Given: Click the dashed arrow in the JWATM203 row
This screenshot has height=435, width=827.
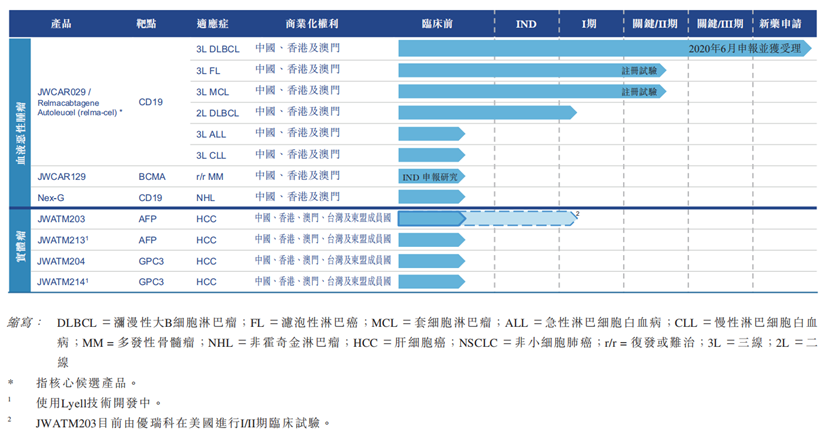Looking at the screenshot, I should [522, 219].
